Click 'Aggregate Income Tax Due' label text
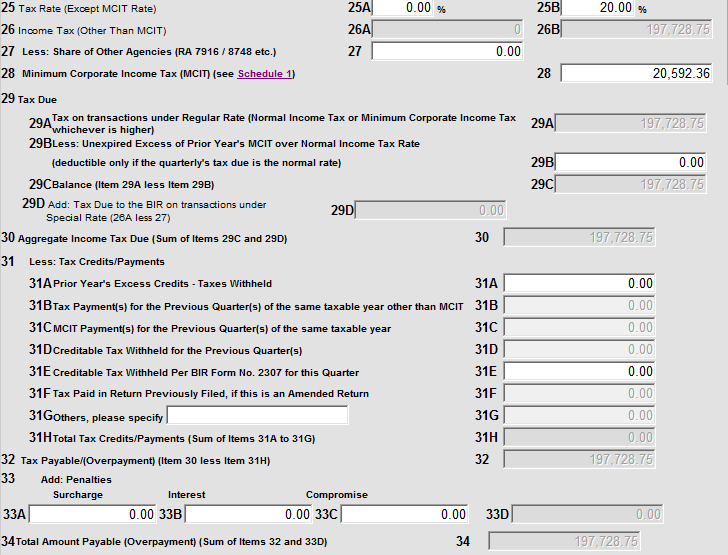 (83, 239)
